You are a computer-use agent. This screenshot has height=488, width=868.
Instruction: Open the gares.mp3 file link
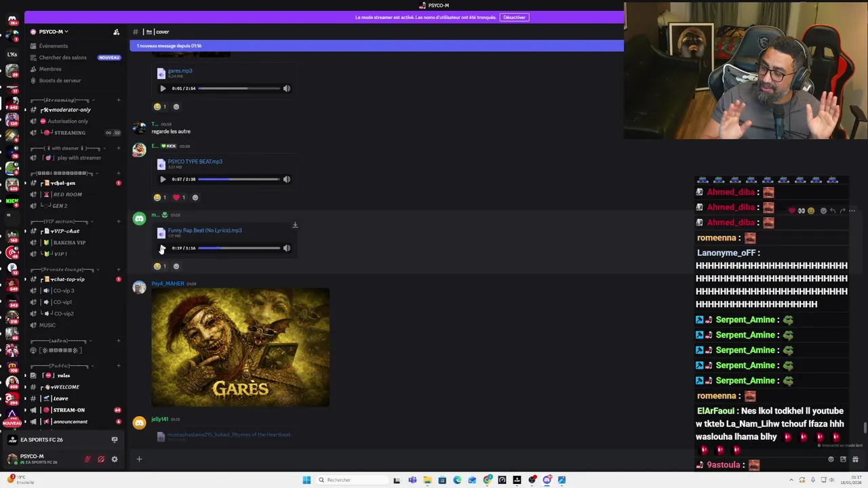(180, 70)
